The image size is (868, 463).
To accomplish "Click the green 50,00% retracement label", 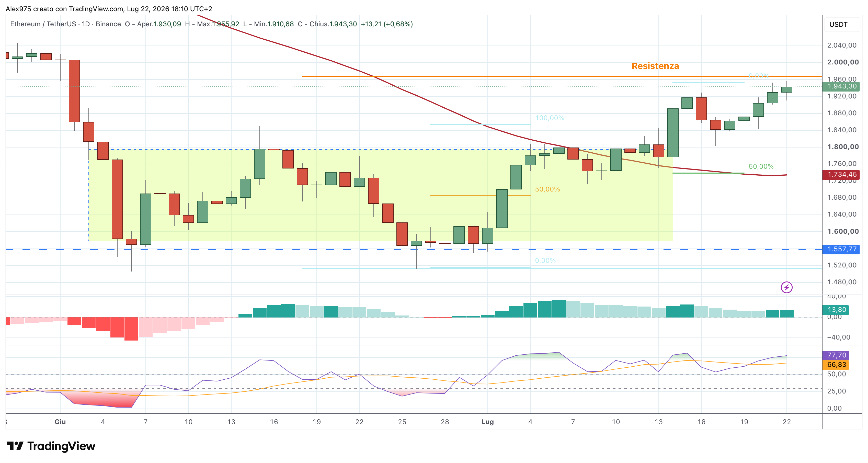I will tap(761, 166).
